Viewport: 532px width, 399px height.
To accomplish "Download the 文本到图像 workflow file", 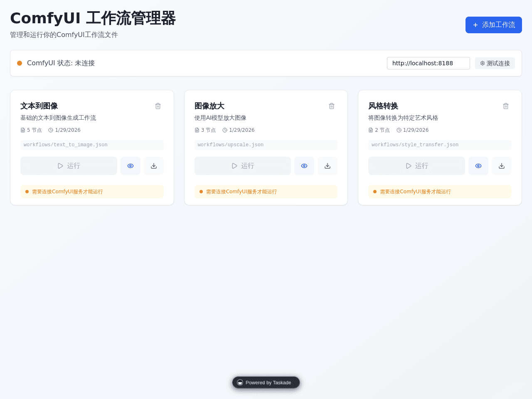I will pyautogui.click(x=154, y=166).
